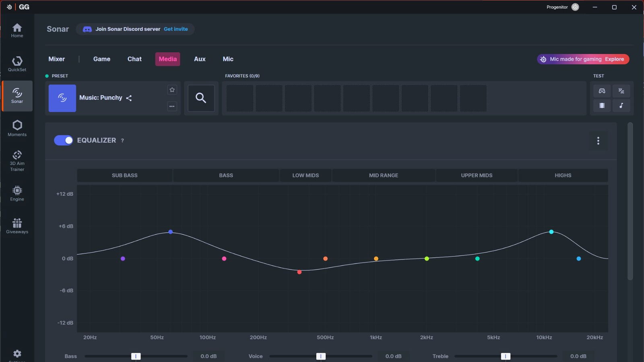Select the Game tab
The height and width of the screenshot is (362, 644).
pyautogui.click(x=101, y=59)
